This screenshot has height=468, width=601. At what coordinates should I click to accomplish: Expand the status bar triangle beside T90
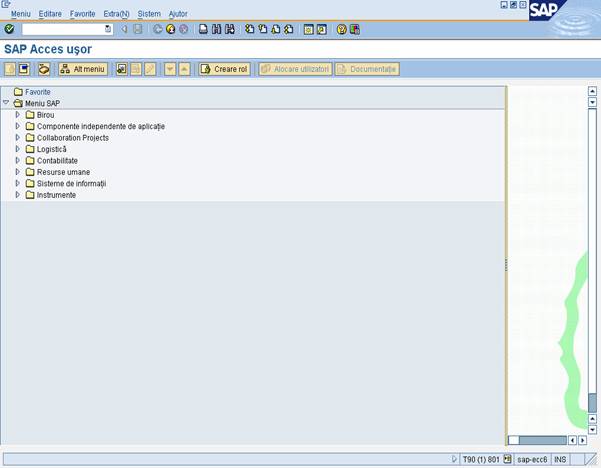tap(454, 458)
